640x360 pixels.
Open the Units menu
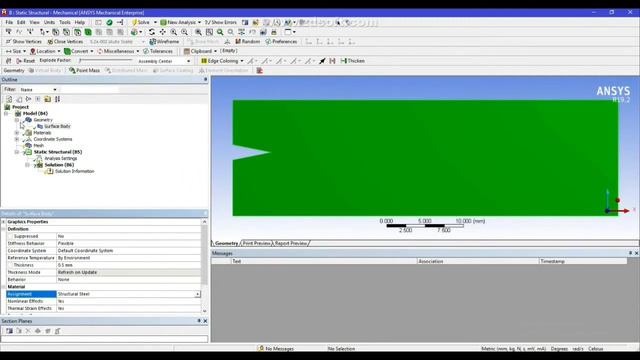49,22
